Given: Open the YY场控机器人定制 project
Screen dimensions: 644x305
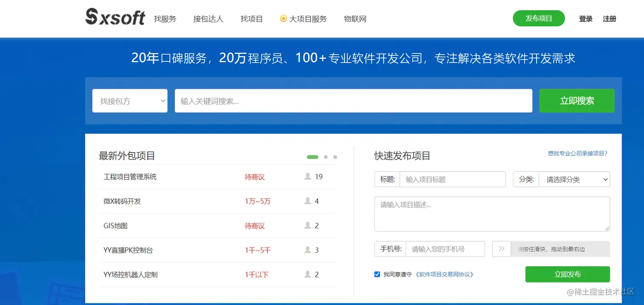Looking at the screenshot, I should coord(130,274).
